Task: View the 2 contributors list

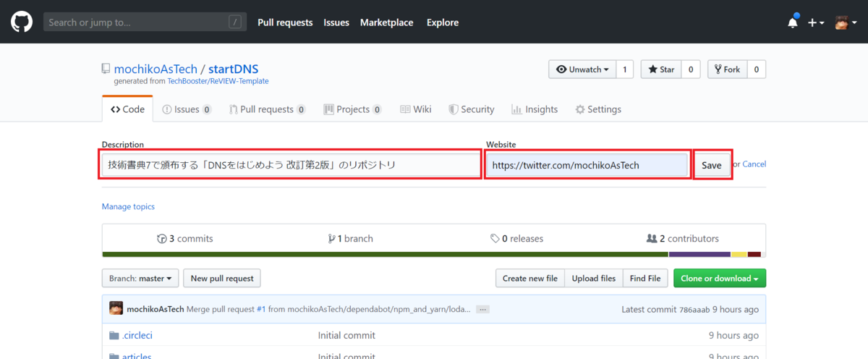Action: click(x=683, y=238)
